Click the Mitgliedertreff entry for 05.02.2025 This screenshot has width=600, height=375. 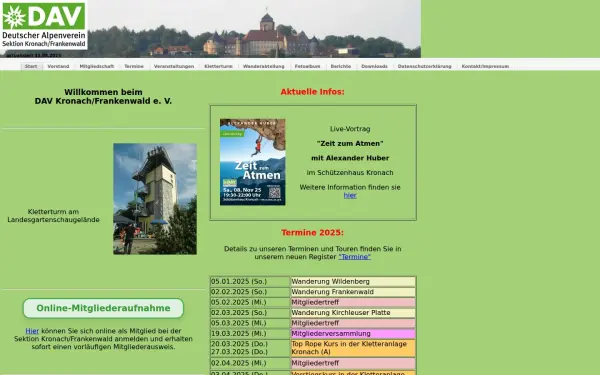[353, 302]
